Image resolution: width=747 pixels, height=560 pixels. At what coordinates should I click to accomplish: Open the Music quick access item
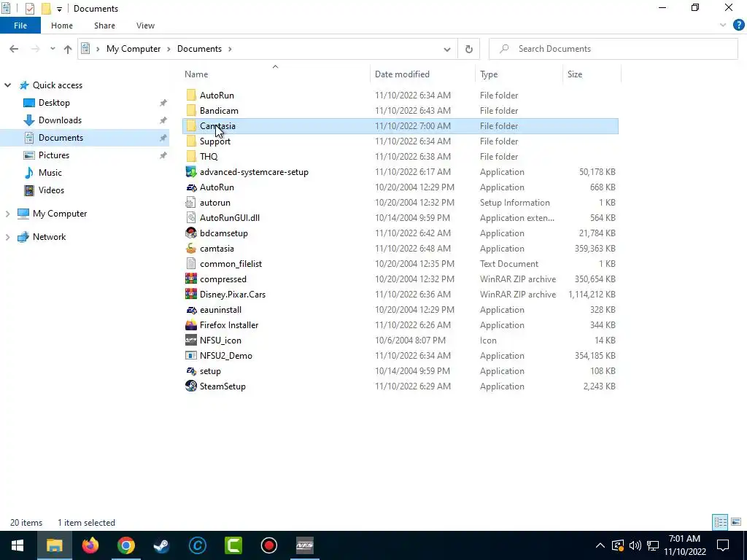point(50,173)
